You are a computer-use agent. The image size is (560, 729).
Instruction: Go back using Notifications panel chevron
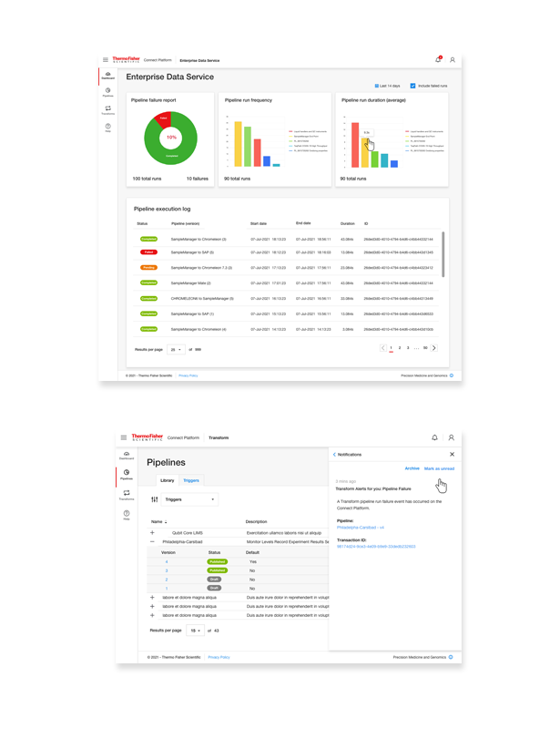click(334, 454)
